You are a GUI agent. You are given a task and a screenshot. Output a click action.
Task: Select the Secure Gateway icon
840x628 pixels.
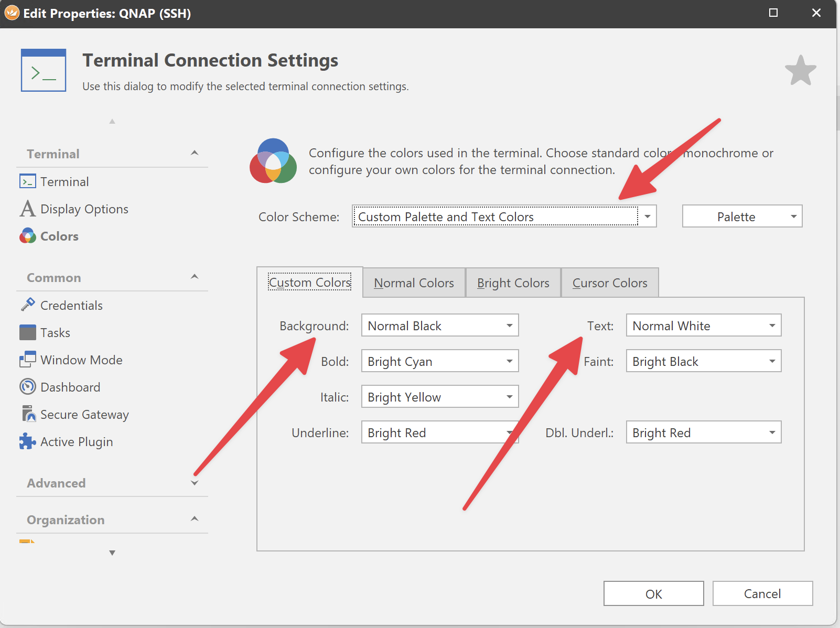coord(28,414)
